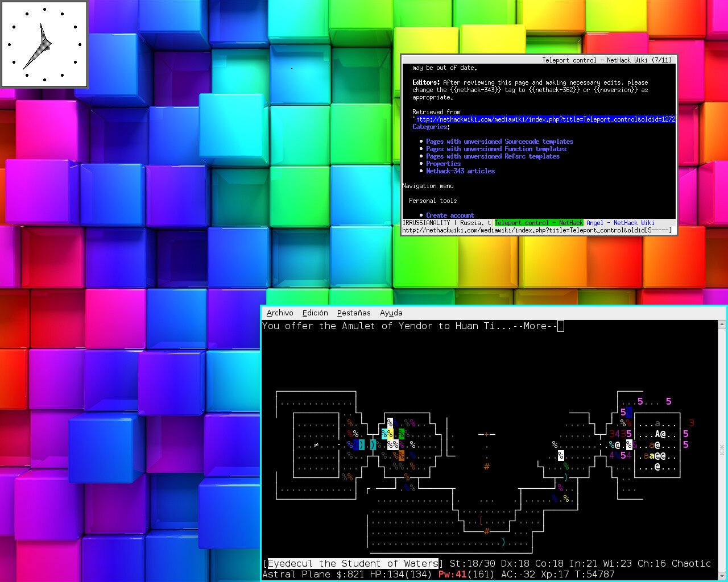The image size is (728, 582).
Task: Select the green Teleport control - NetHack tab
Action: (x=539, y=223)
